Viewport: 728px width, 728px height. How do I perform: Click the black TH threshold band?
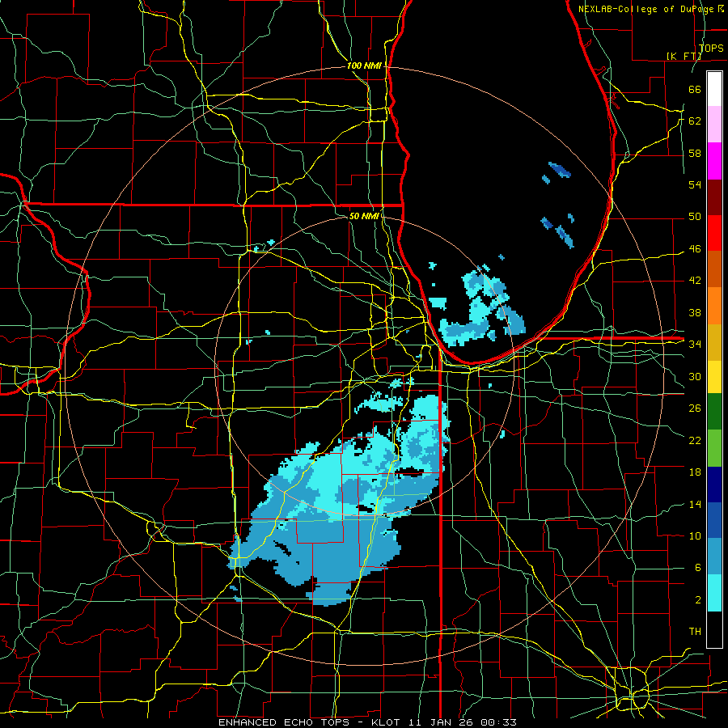[x=714, y=629]
